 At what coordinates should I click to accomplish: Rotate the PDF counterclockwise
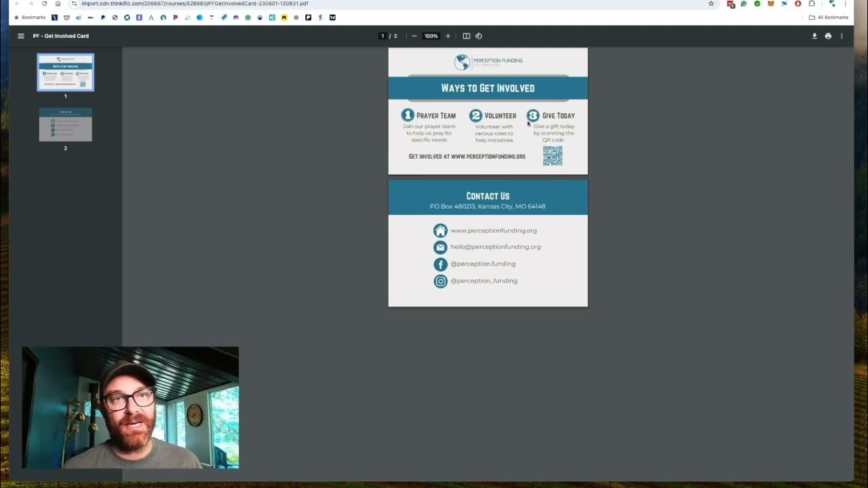point(478,36)
